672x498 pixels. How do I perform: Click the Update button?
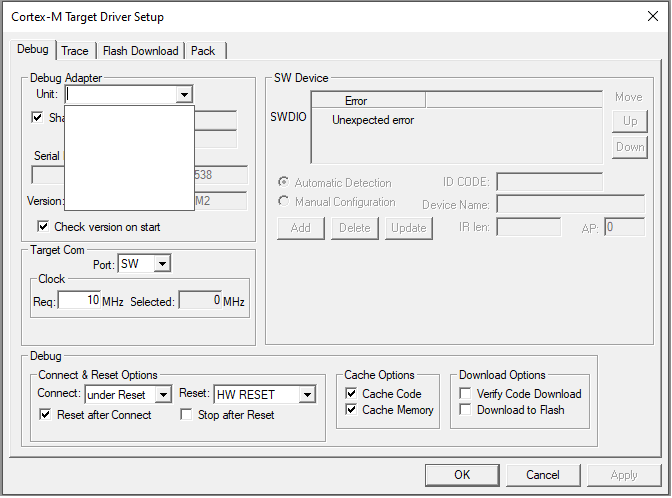(408, 228)
